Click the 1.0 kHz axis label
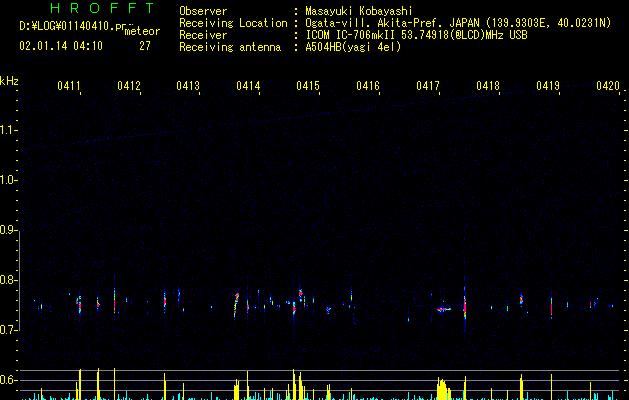The height and width of the screenshot is (400, 629). coord(8,180)
